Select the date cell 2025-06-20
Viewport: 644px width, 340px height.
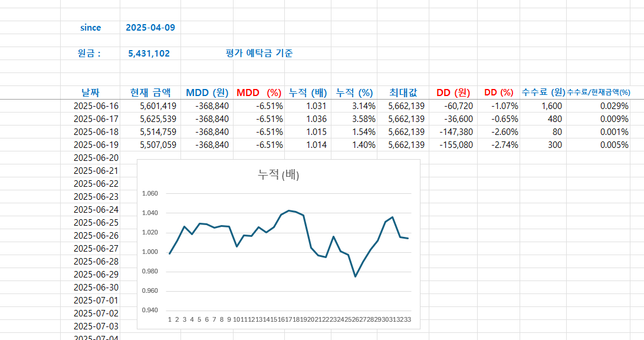coord(96,158)
